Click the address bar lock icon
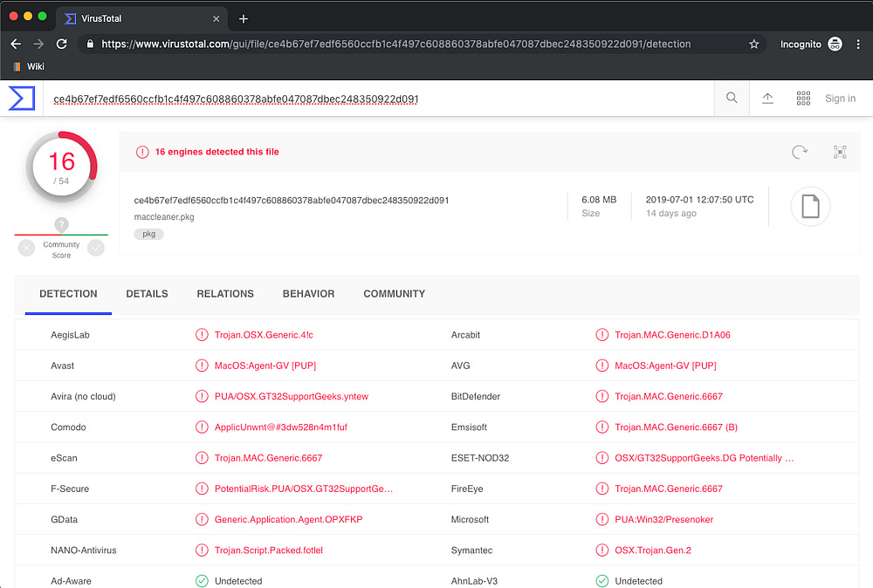Screen dimensions: 873x588 (x=90, y=44)
